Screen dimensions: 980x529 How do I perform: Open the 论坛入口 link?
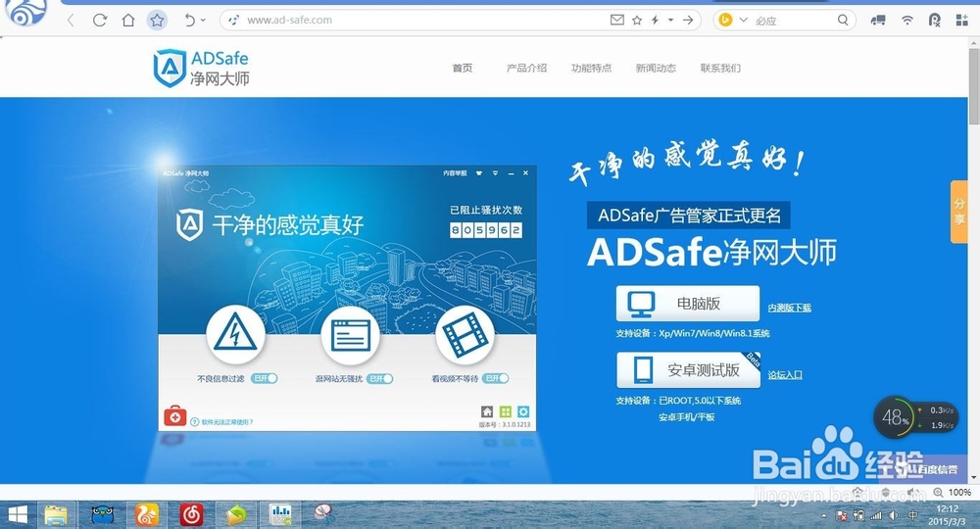click(x=785, y=375)
